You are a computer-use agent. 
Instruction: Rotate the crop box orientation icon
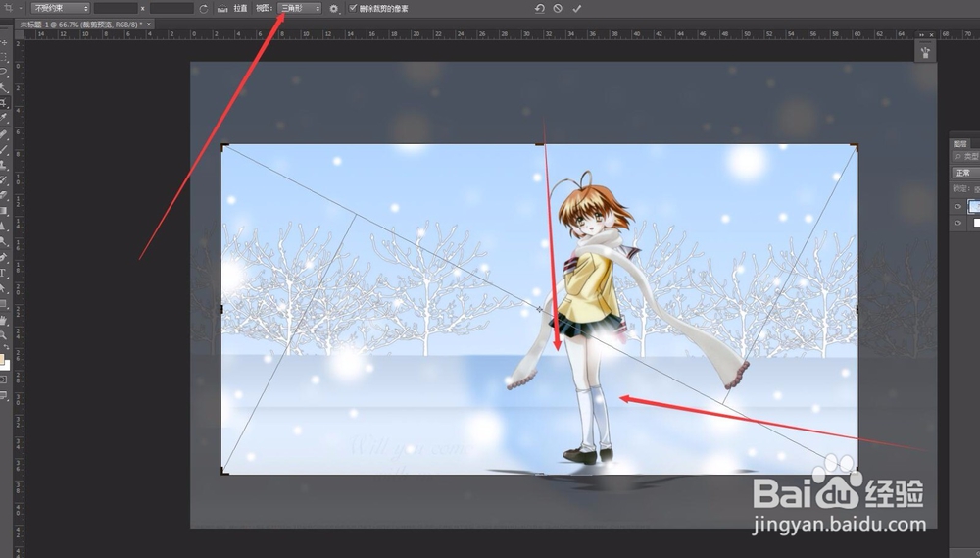(x=203, y=9)
